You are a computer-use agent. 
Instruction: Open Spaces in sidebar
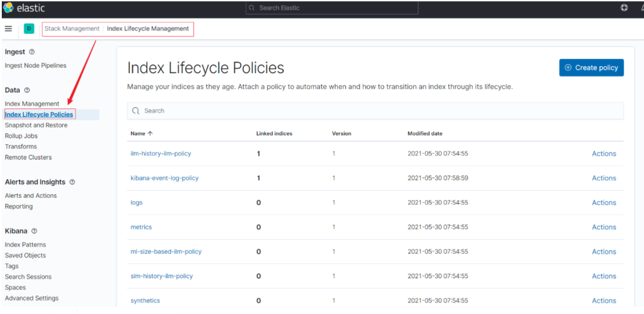click(15, 287)
